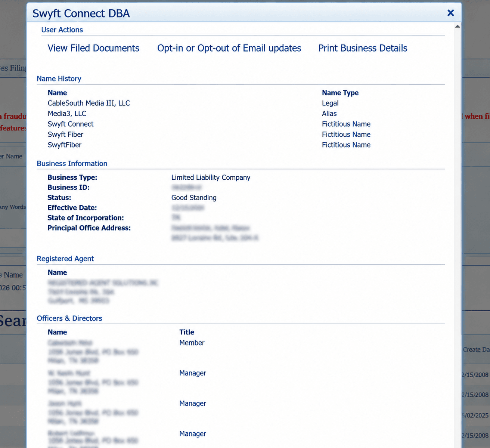
Task: Open View Filed Documents link
Action: tap(93, 48)
